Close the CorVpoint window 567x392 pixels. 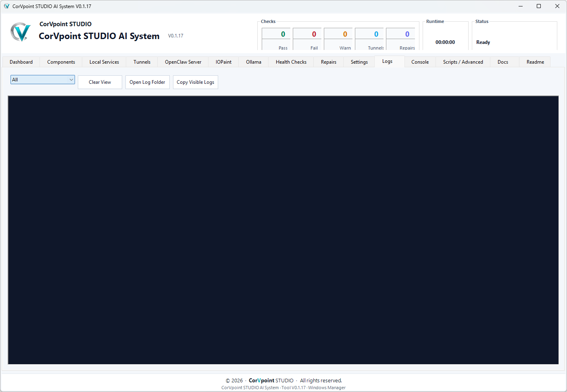(x=557, y=6)
